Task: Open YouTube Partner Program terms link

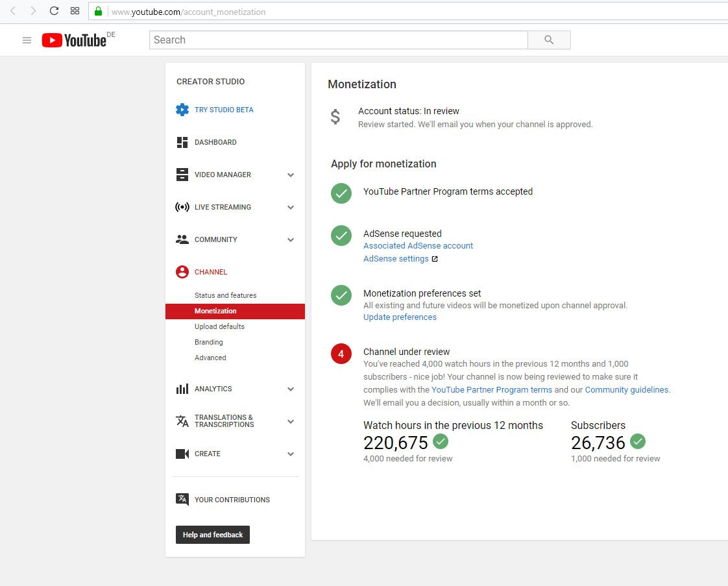Action: [x=492, y=389]
